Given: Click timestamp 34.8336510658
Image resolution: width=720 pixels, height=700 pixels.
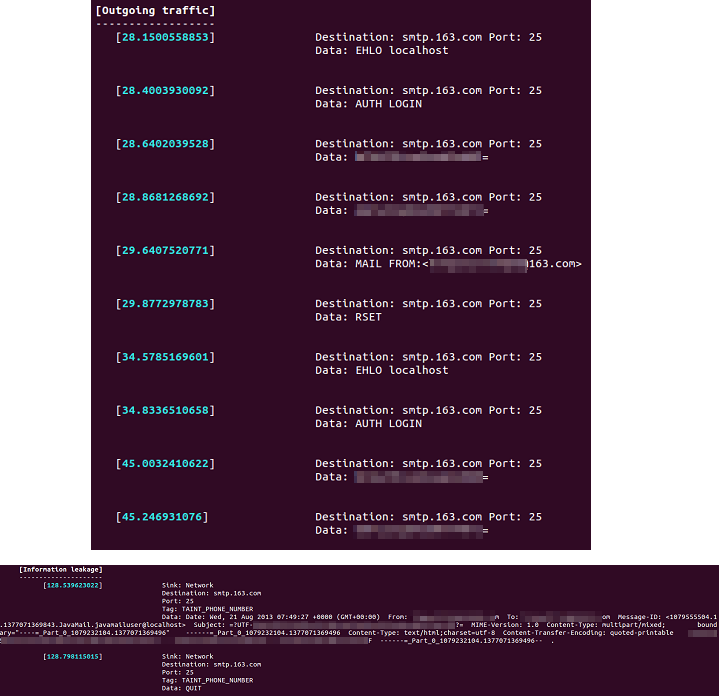Looking at the screenshot, I should tap(165, 410).
